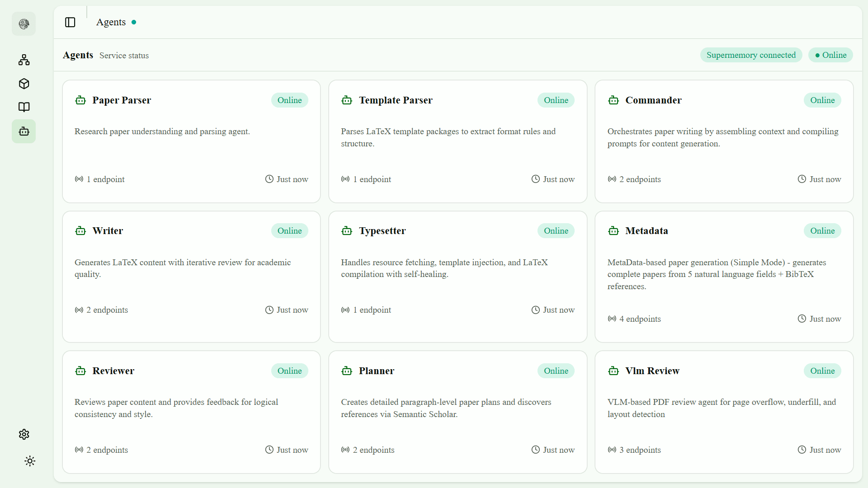The image size is (868, 488).
Task: Open settings gear icon in sidebar
Action: 24,434
